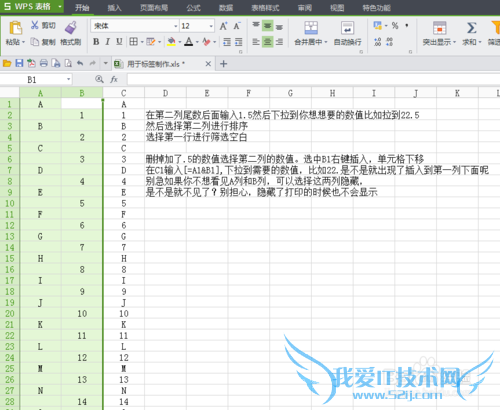Screen dimensions: 500x410
Task: Click the increase decimal places icon
Action: (x=378, y=42)
